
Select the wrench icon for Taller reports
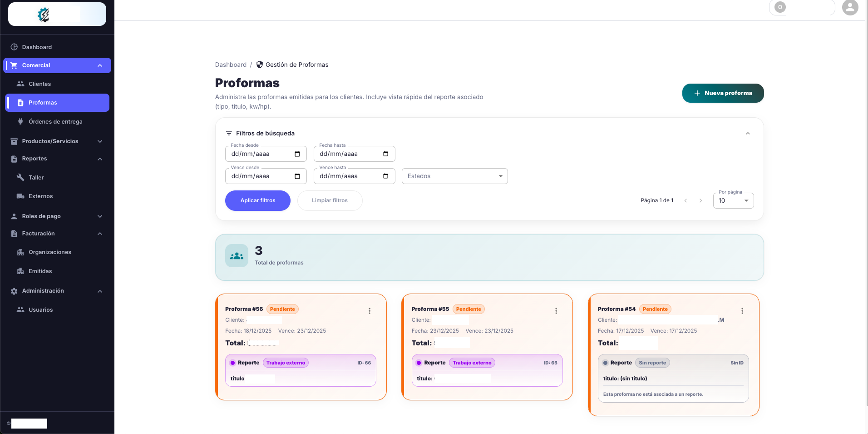[x=20, y=177]
